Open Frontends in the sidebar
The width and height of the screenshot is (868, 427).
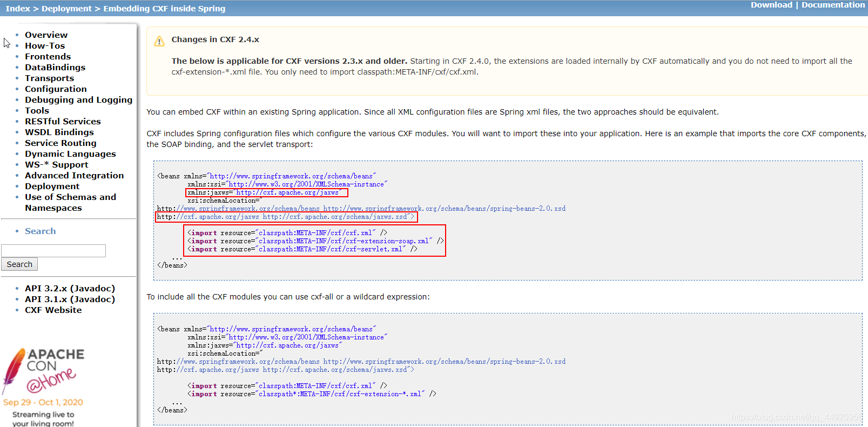tap(48, 57)
